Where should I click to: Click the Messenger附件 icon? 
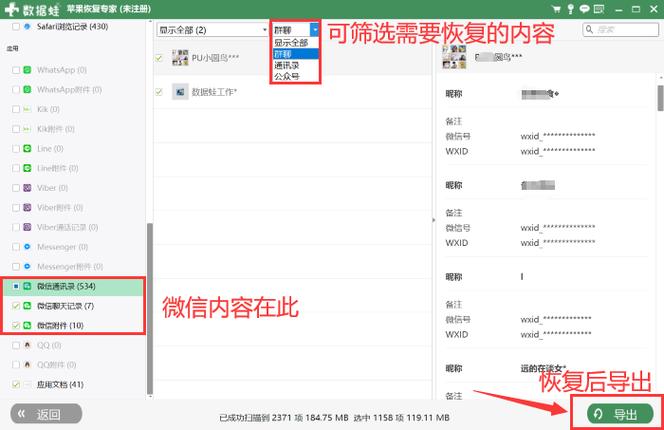coord(27,266)
